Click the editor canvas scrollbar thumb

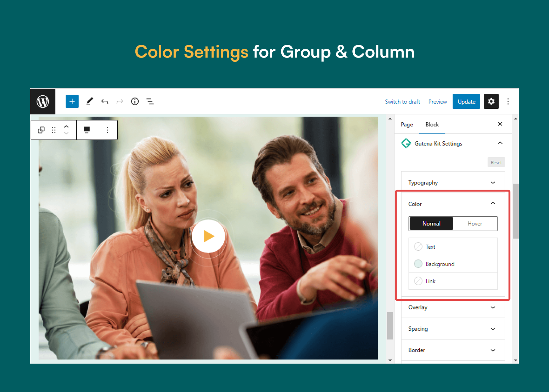tap(390, 326)
